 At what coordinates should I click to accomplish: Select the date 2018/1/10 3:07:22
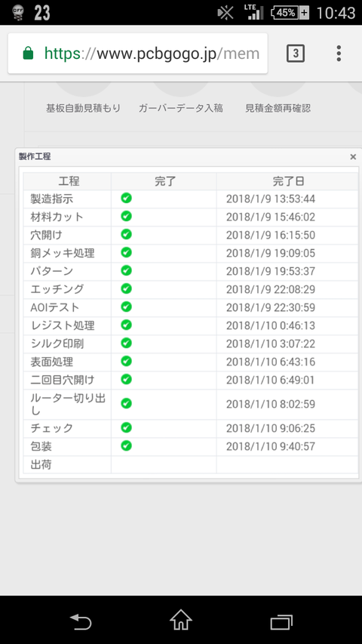[x=271, y=344]
